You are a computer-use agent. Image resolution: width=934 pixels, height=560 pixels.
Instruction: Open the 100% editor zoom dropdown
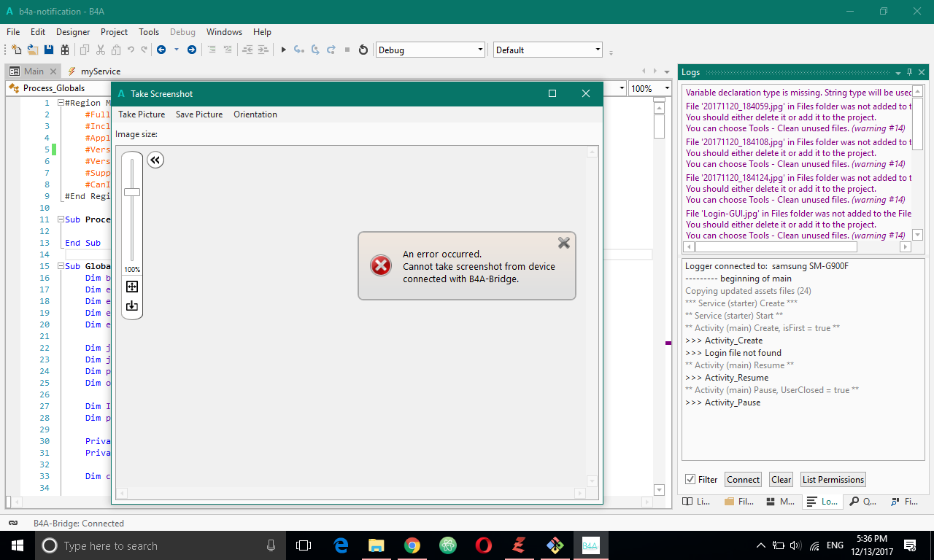649,88
